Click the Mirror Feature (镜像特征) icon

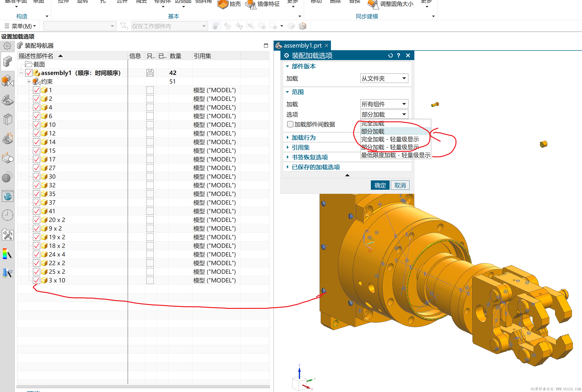click(x=251, y=4)
